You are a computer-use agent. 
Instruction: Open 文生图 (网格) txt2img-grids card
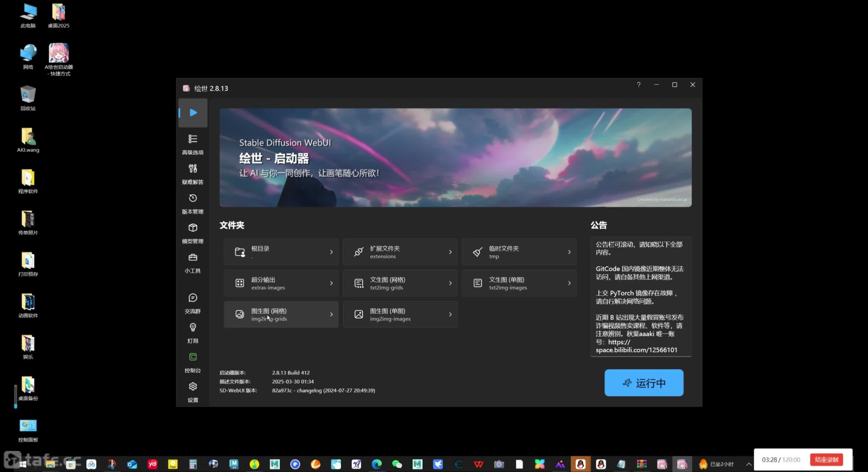pos(400,283)
